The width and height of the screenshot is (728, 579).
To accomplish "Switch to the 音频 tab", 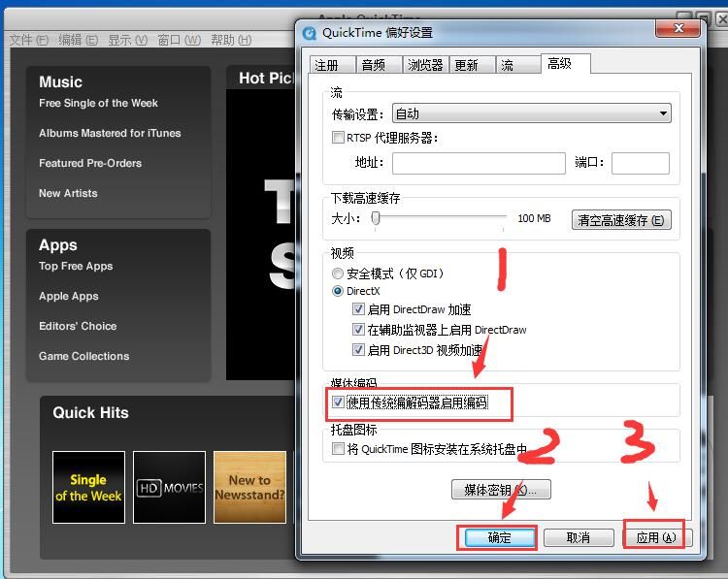I will 374,65.
